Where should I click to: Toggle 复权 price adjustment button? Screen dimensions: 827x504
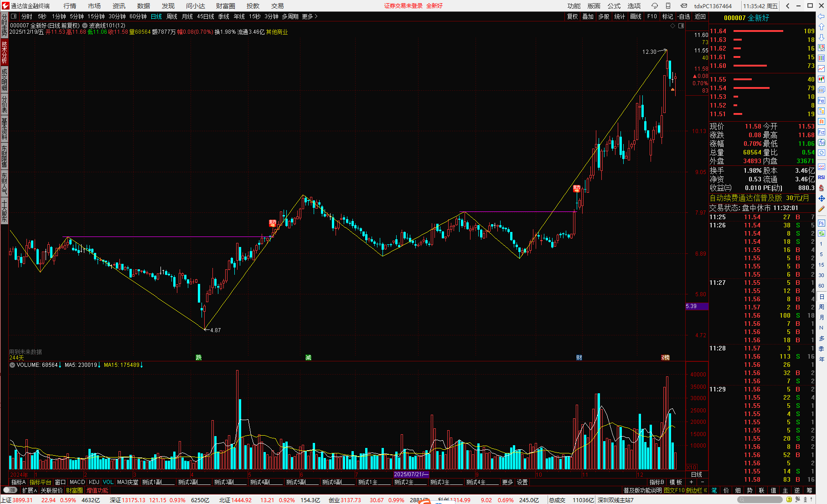point(572,16)
